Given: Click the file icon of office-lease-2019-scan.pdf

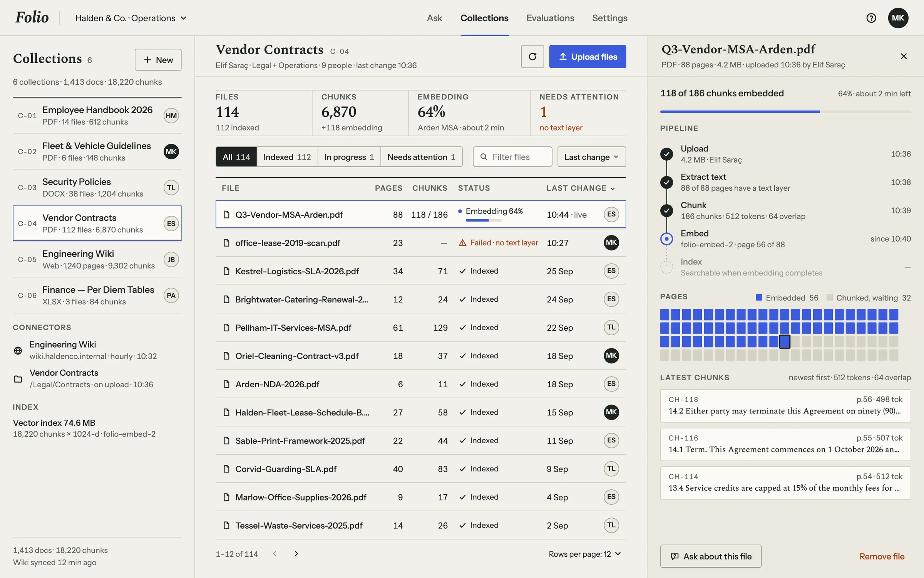Looking at the screenshot, I should [226, 243].
